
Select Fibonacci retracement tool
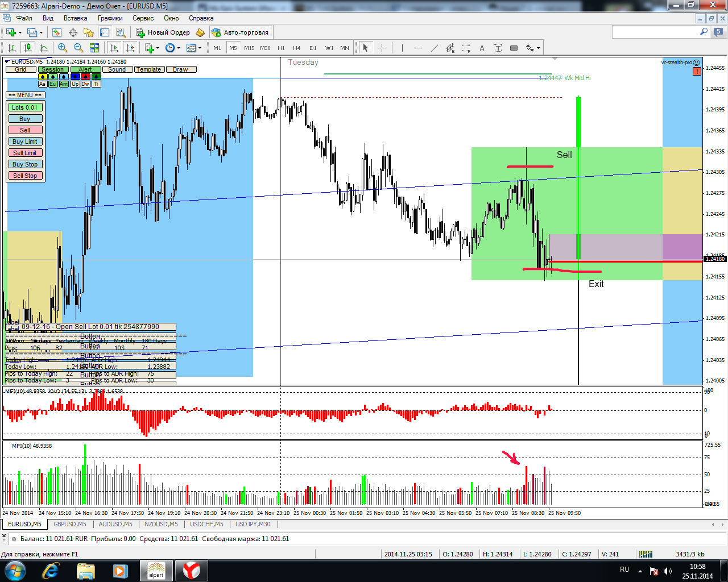466,48
